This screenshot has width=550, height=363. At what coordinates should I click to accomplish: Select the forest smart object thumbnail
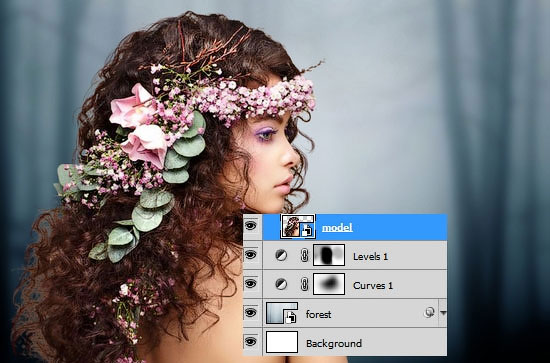[x=282, y=313]
